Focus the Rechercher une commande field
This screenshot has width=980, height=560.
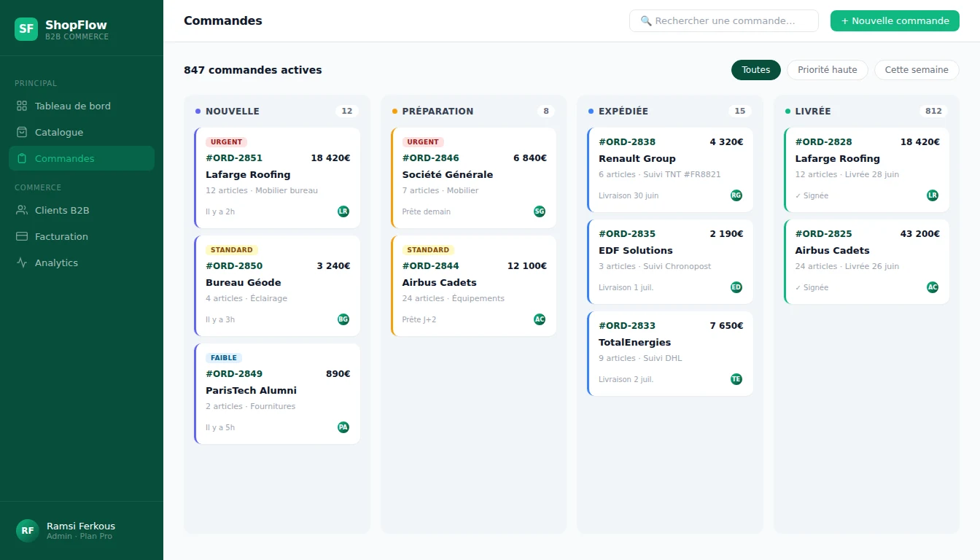point(724,21)
